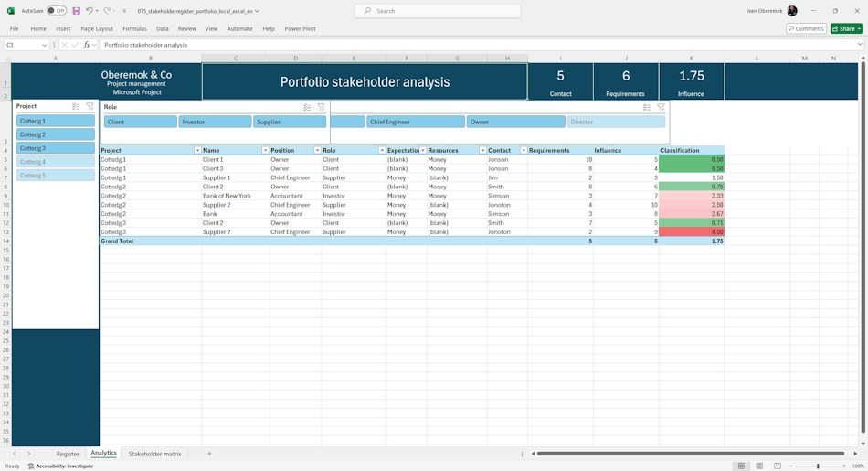Clear filter on the Project slicer
The height and width of the screenshot is (471, 868).
coord(90,106)
